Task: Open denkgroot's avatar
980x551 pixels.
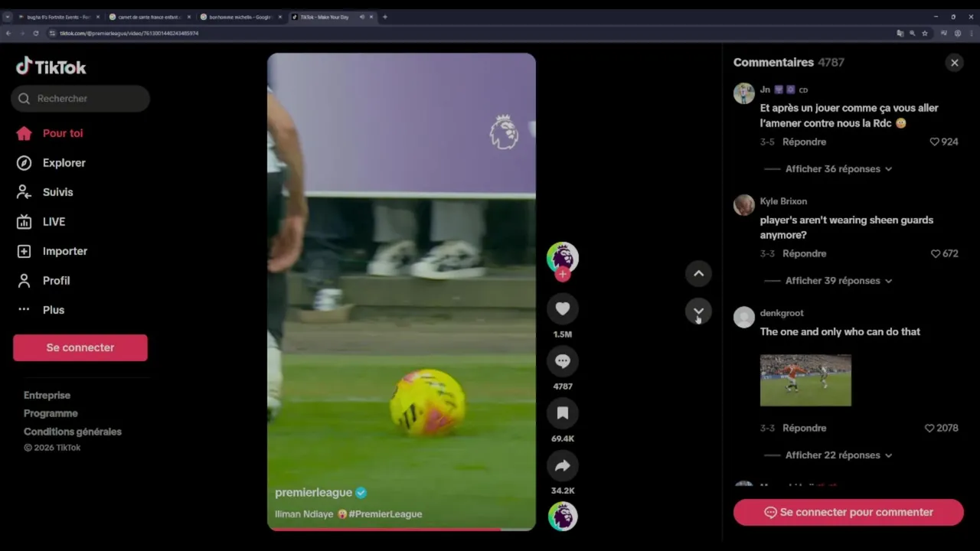Action: pyautogui.click(x=744, y=317)
